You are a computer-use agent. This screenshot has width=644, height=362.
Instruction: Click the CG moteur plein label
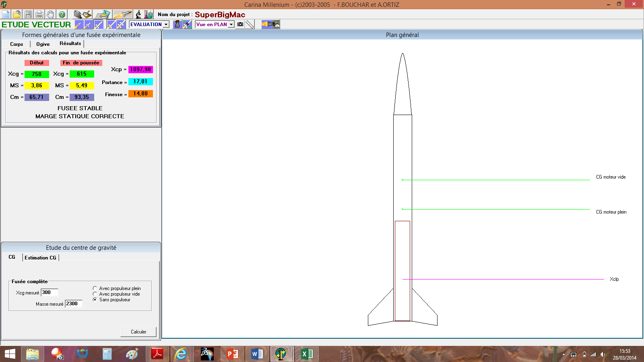(611, 212)
